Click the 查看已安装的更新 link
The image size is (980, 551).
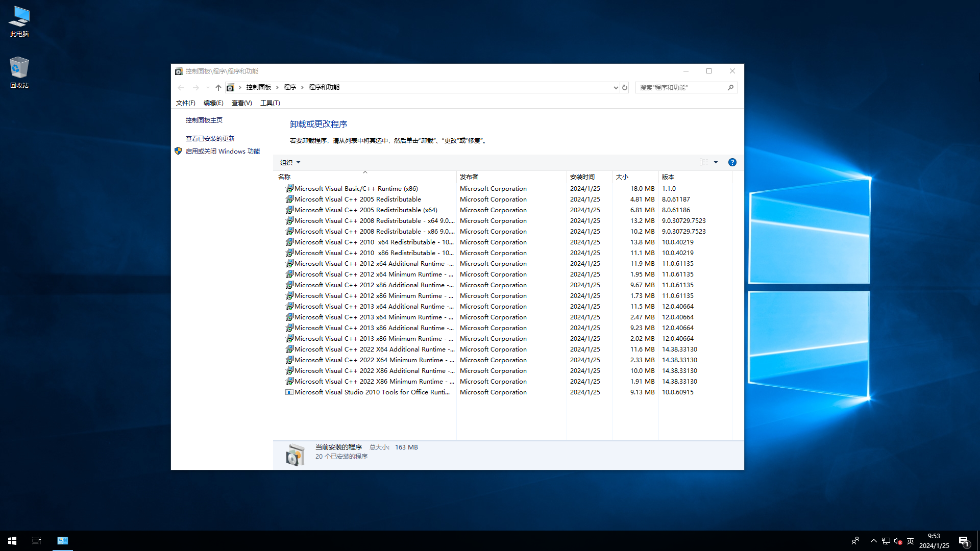coord(210,138)
